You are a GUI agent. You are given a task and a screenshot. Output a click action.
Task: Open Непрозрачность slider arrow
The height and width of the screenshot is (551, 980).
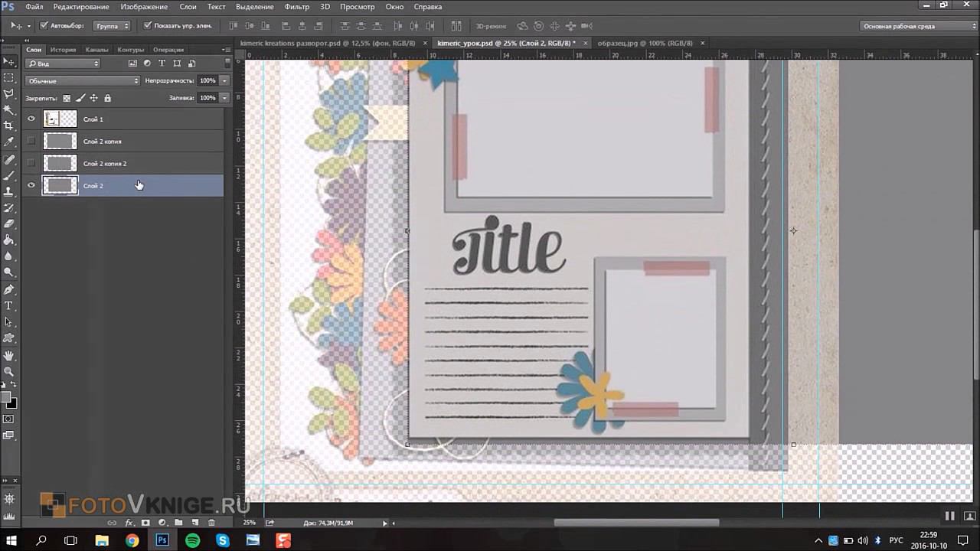224,80
